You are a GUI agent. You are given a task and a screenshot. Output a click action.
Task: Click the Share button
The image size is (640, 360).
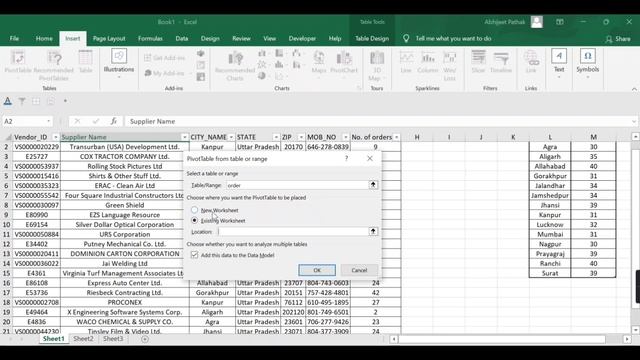point(618,39)
